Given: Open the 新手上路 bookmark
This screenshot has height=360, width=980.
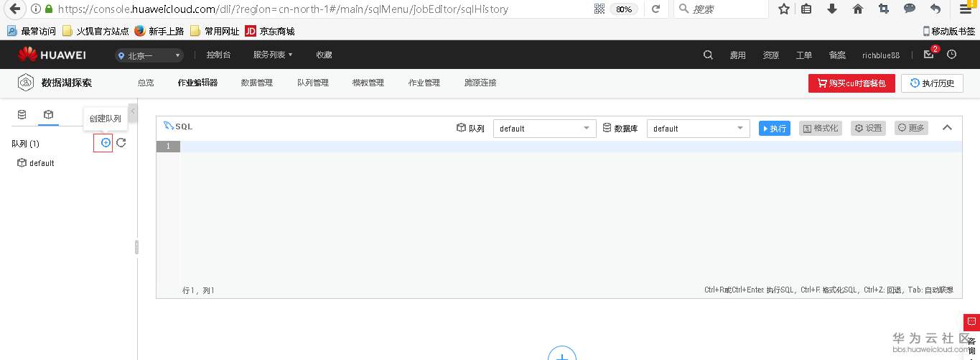Looking at the screenshot, I should [159, 31].
